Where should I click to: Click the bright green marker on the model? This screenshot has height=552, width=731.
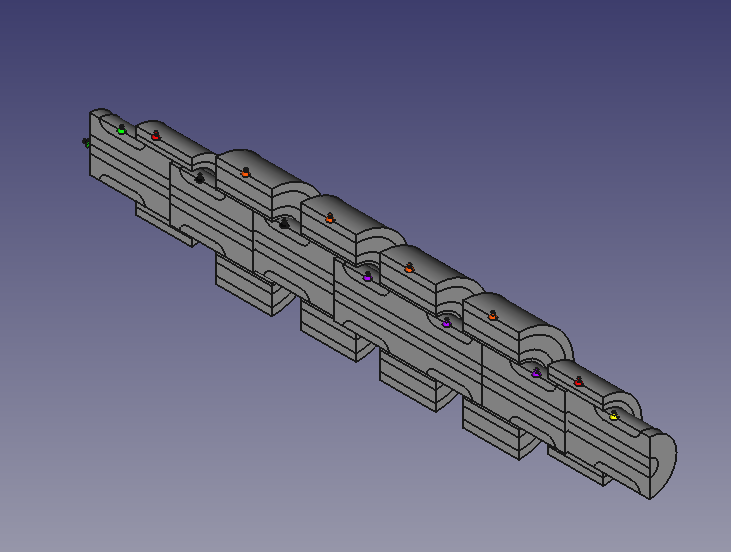point(121,130)
